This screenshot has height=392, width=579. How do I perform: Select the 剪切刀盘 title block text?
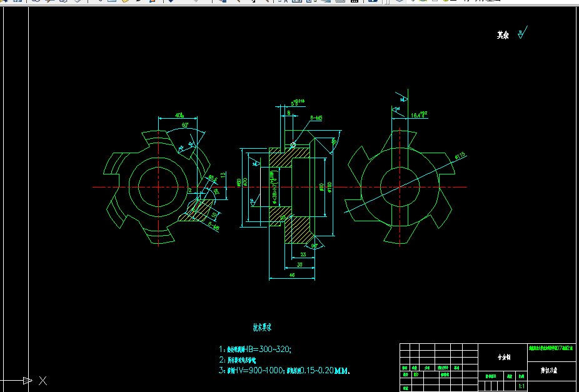coord(549,371)
